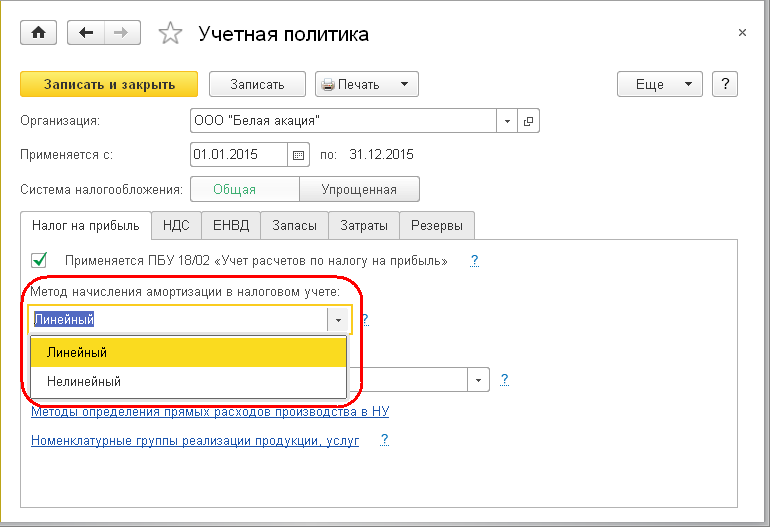Navigate forward with the right arrow
The width and height of the screenshot is (770, 527).
coord(122,33)
